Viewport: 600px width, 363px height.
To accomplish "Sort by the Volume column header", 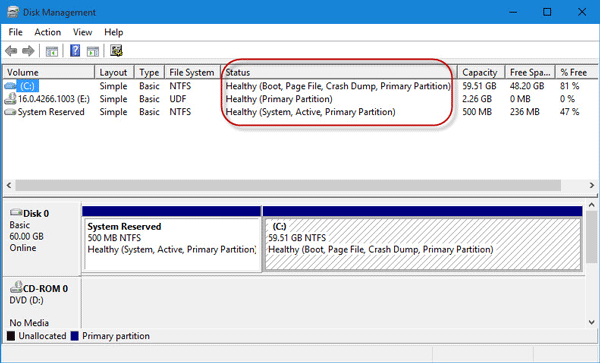I will click(x=49, y=72).
